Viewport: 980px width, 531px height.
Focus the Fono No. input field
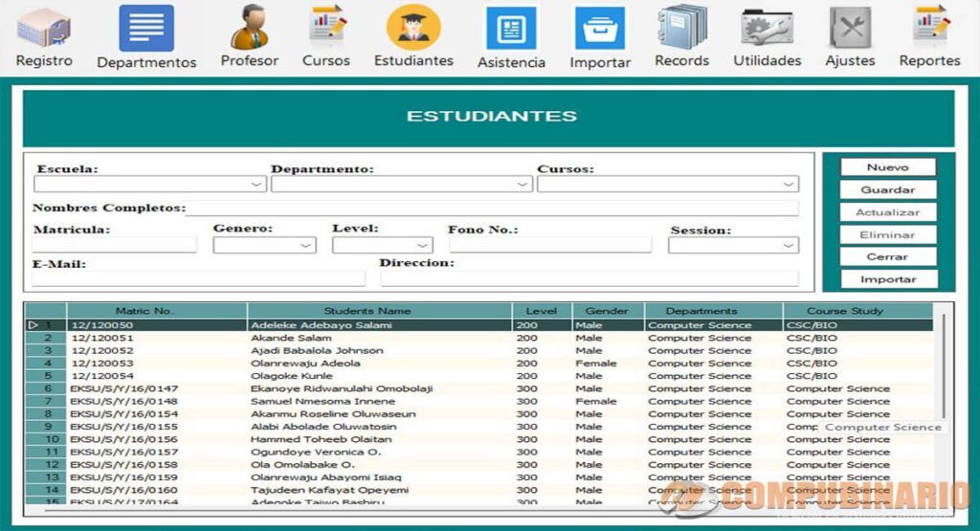[x=550, y=245]
